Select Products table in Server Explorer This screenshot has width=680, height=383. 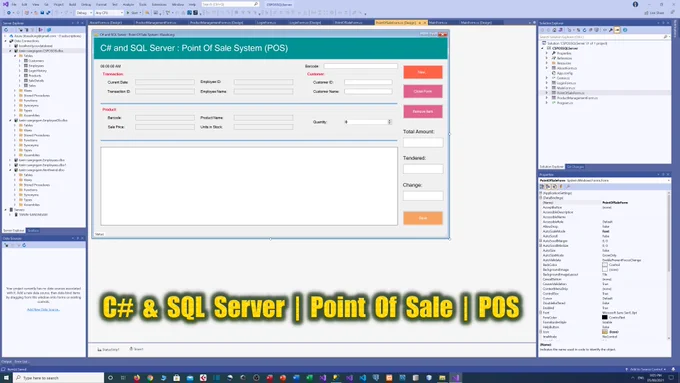[35, 75]
